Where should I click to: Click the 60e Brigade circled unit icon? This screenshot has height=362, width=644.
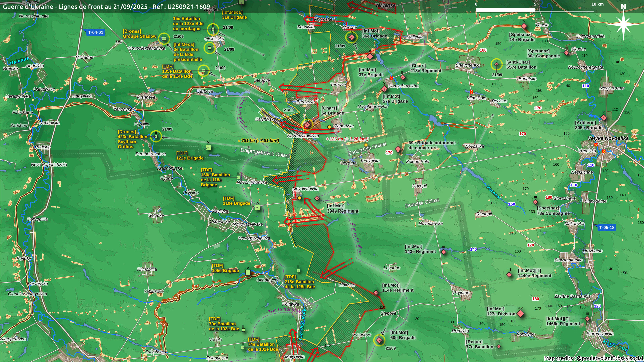(379, 341)
